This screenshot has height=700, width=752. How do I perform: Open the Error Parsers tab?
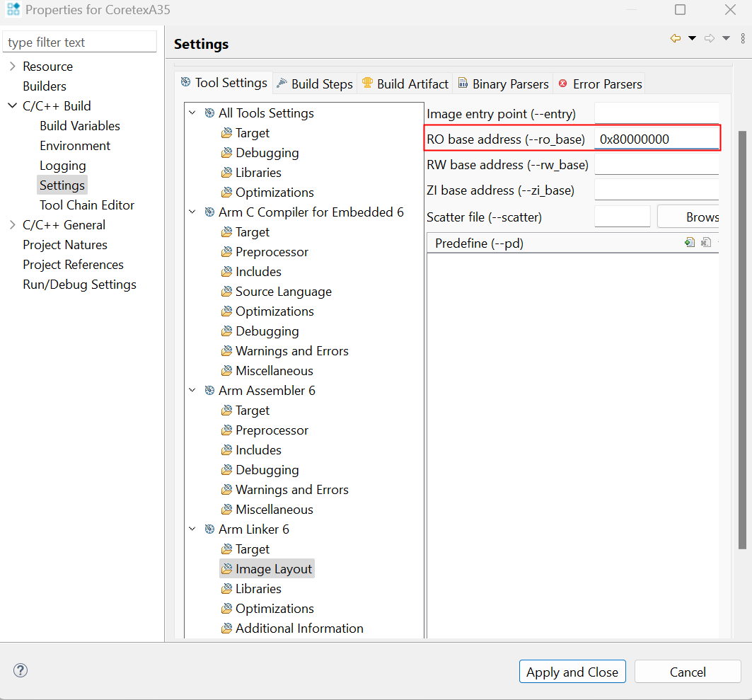(600, 84)
